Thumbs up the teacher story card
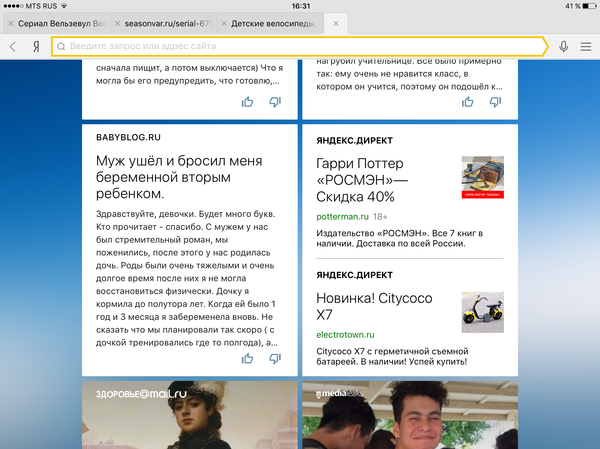Image resolution: width=600 pixels, height=449 pixels. (x=467, y=102)
